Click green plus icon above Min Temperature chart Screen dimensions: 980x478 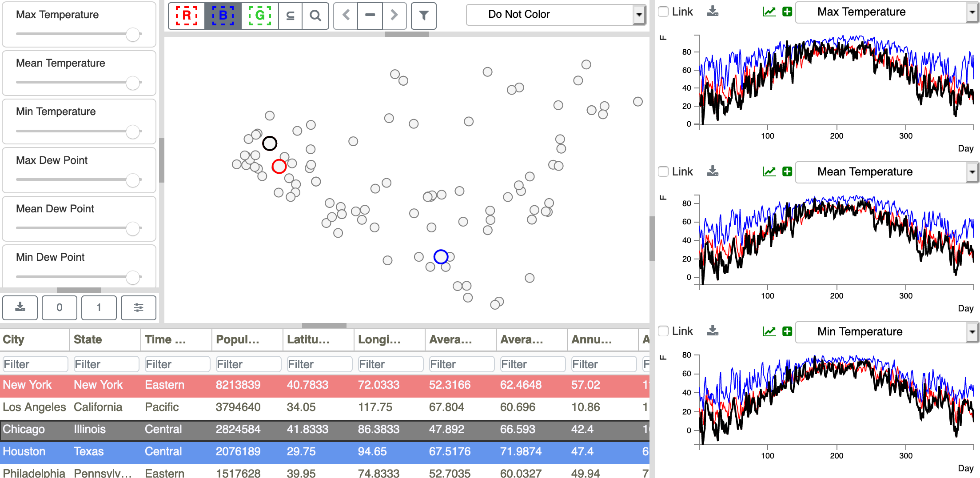pos(787,331)
